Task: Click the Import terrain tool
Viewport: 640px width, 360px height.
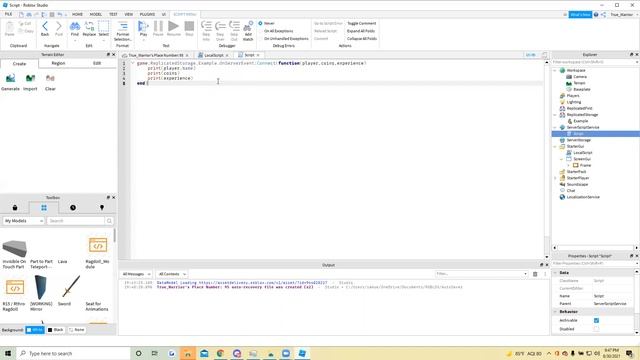Action: pyautogui.click(x=30, y=82)
